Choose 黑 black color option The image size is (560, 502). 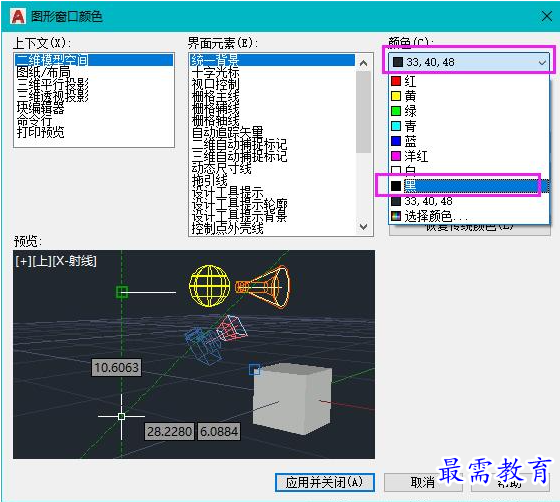point(469,186)
